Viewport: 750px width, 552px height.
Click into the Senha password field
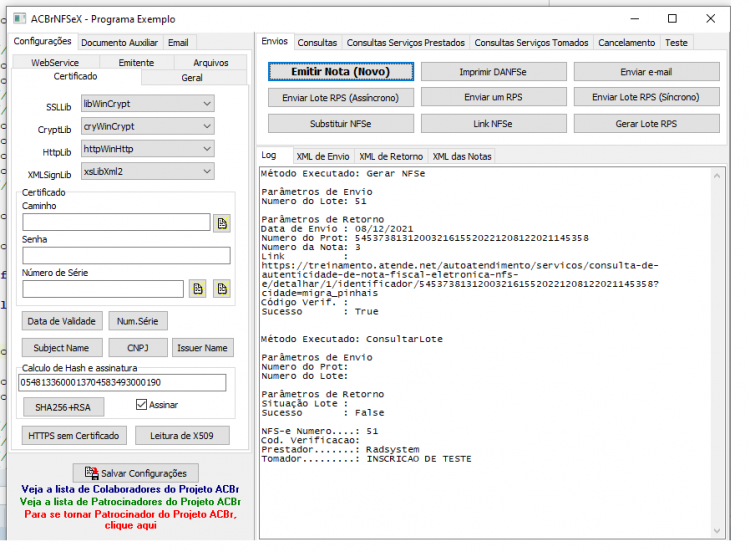tap(126, 255)
